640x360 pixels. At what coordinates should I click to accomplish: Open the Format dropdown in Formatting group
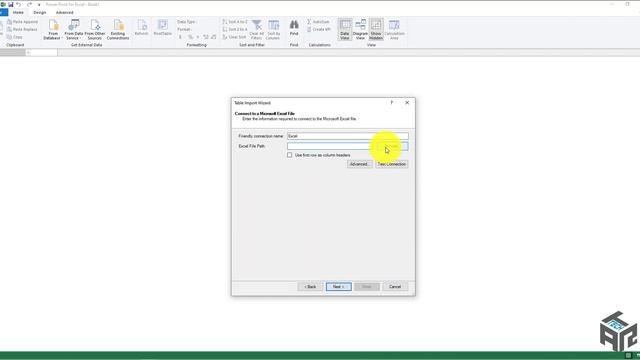(x=184, y=29)
